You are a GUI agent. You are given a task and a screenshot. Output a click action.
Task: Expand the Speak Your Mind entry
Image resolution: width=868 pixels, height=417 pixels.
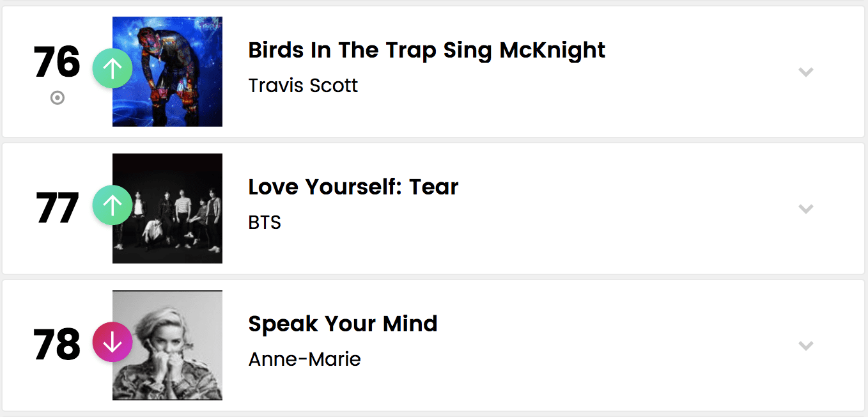click(x=805, y=346)
